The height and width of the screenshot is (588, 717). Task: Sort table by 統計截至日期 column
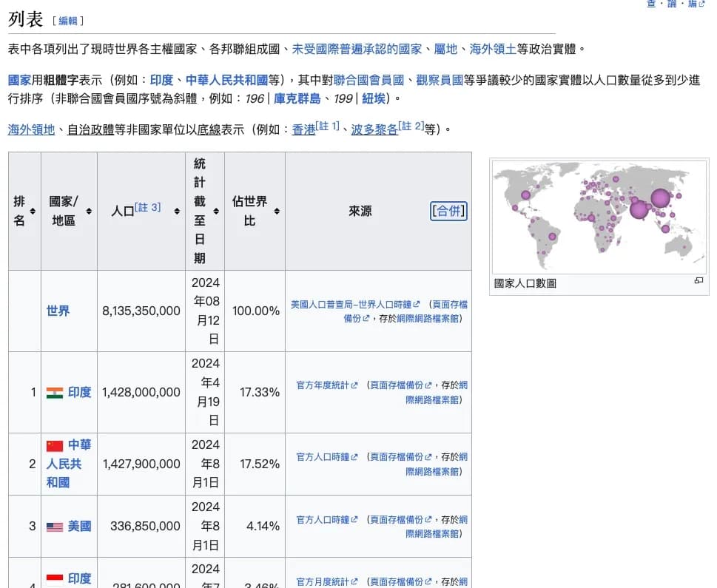tap(216, 211)
